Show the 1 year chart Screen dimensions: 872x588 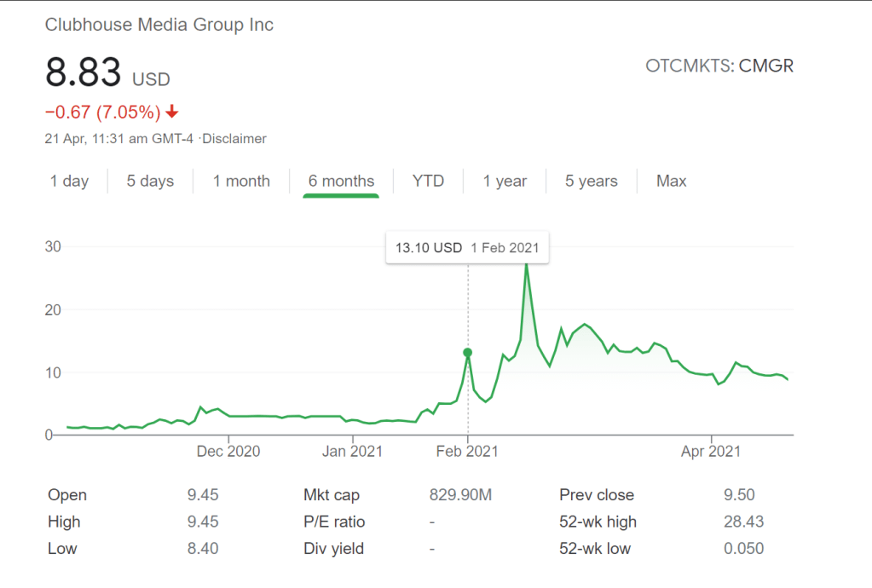pyautogui.click(x=505, y=181)
